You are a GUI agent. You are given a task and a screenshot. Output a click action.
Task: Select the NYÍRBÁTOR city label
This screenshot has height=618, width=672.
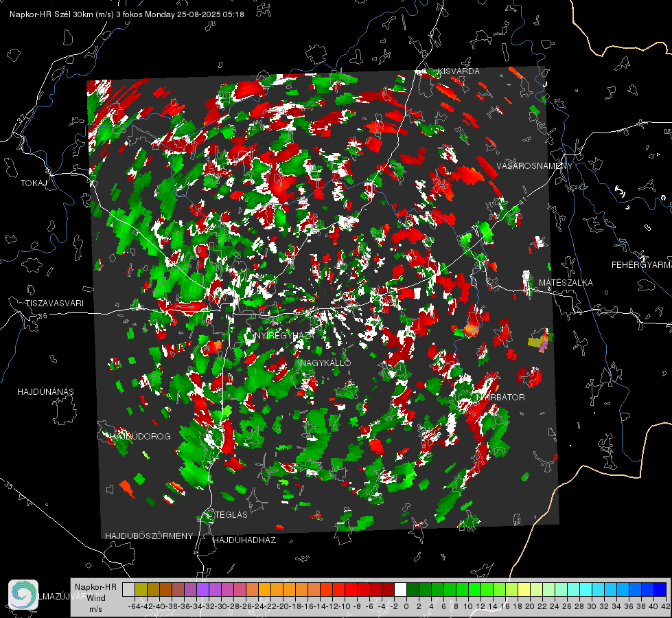point(500,398)
